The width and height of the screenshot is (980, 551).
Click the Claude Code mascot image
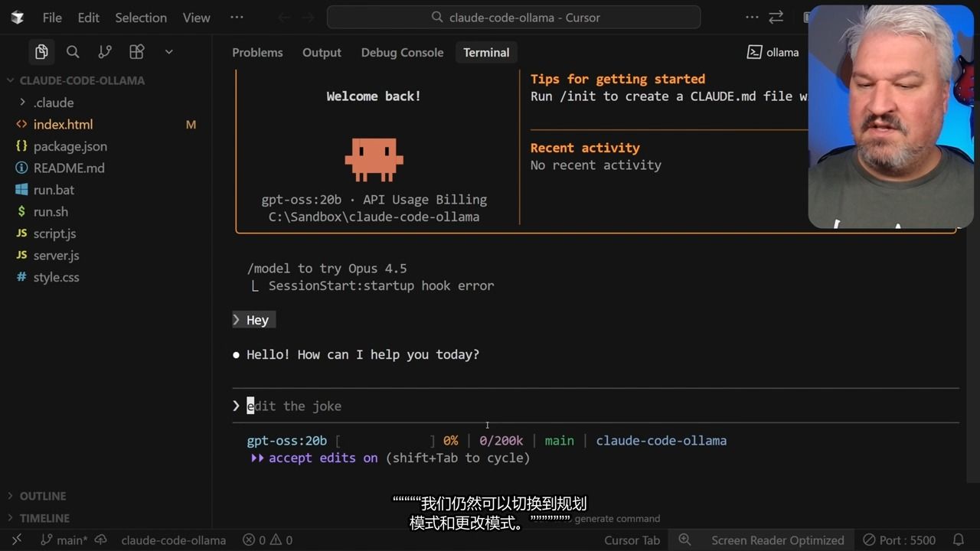[x=374, y=159]
